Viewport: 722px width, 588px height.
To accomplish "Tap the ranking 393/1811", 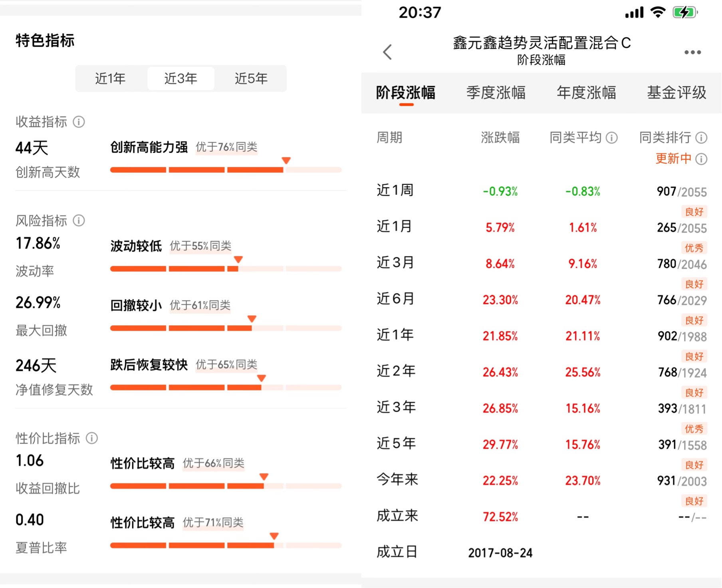I will point(682,409).
